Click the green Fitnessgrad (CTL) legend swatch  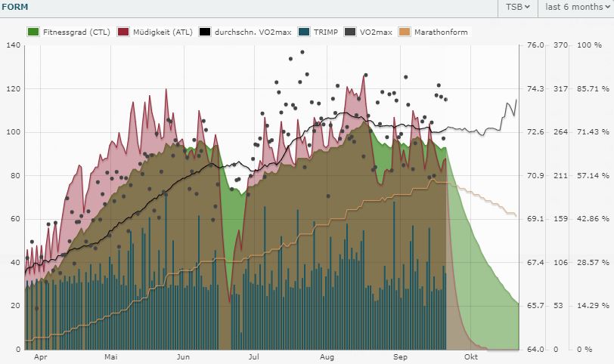[x=33, y=32]
